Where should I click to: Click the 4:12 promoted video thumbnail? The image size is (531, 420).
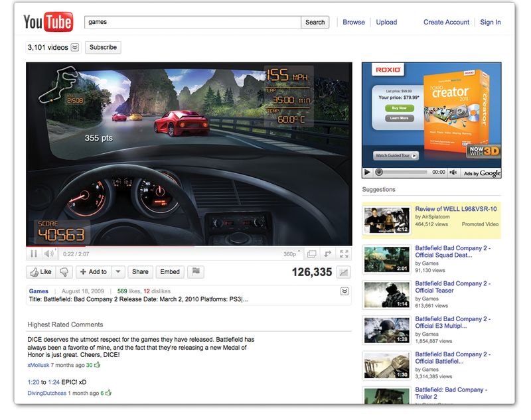click(x=387, y=221)
